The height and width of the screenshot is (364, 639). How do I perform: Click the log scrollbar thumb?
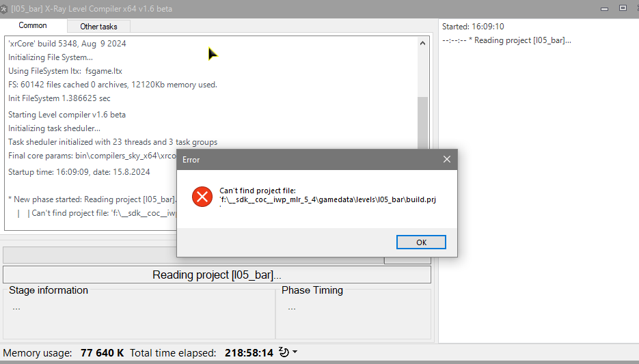422,123
